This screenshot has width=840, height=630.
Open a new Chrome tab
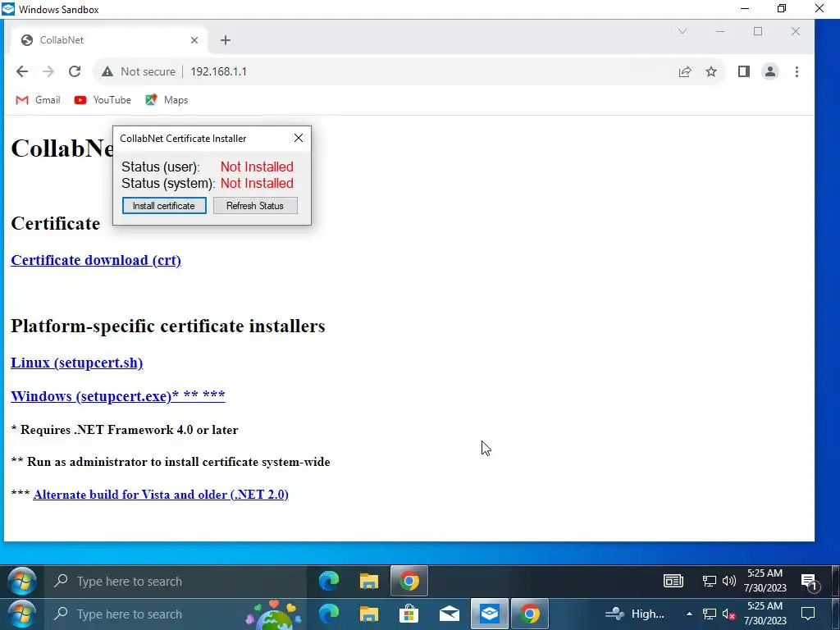226,40
